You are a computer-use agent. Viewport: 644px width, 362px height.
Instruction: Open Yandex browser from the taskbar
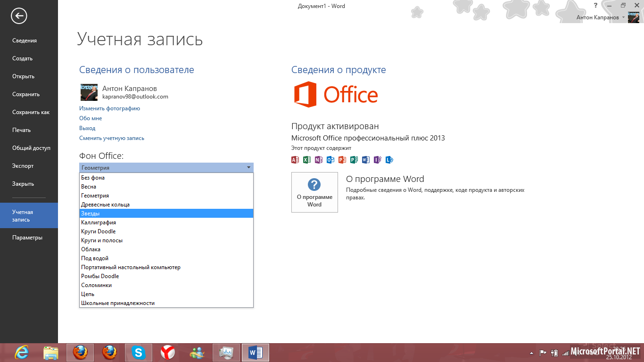(x=168, y=352)
